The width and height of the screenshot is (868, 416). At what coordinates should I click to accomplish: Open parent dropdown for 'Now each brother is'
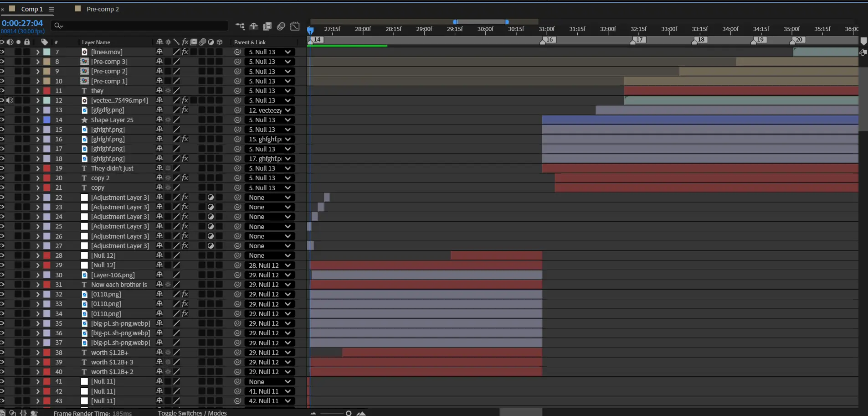(269, 285)
